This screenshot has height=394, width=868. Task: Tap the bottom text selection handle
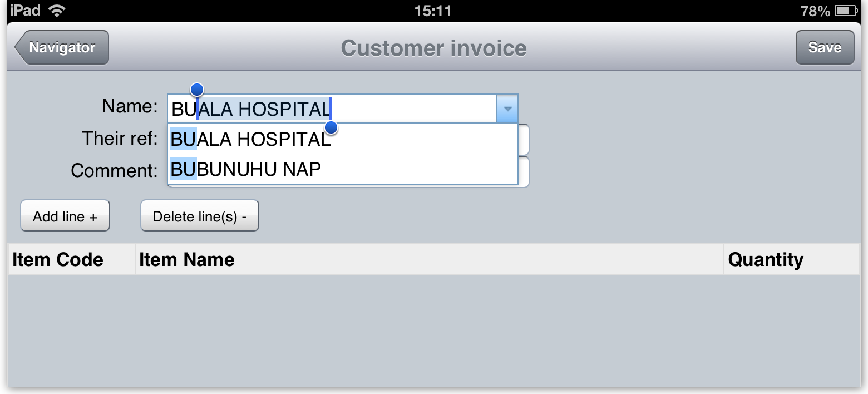click(x=331, y=129)
